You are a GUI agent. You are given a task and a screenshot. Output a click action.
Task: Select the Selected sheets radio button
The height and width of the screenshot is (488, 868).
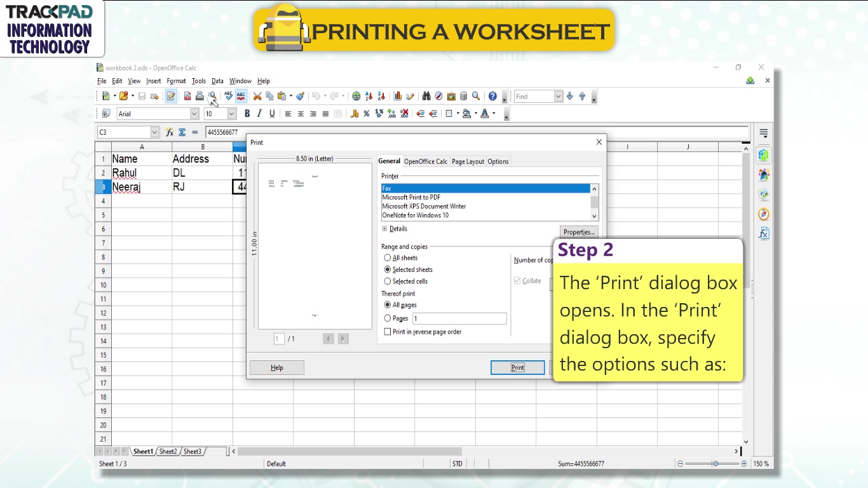[x=388, y=269]
